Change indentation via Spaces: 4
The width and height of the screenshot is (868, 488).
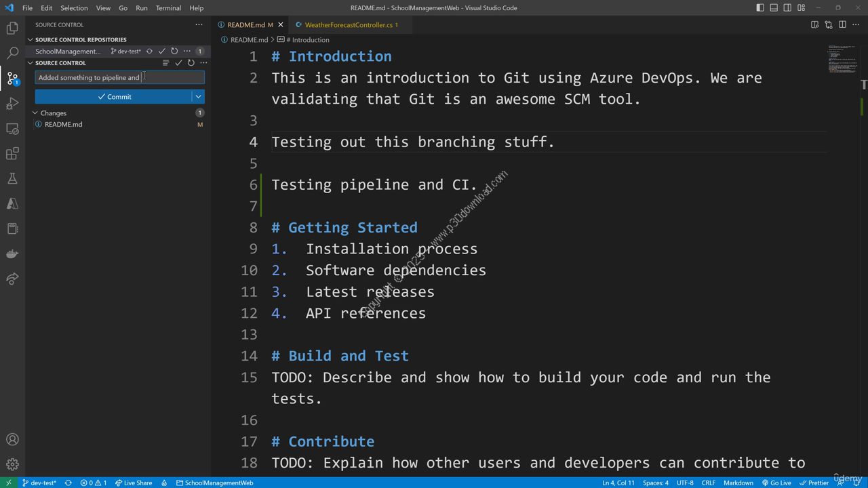[656, 483]
